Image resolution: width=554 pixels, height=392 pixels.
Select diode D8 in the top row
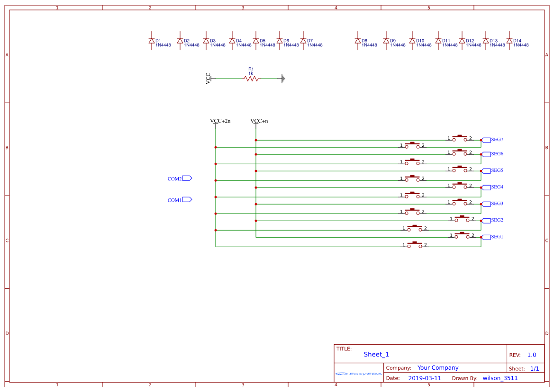click(x=357, y=41)
